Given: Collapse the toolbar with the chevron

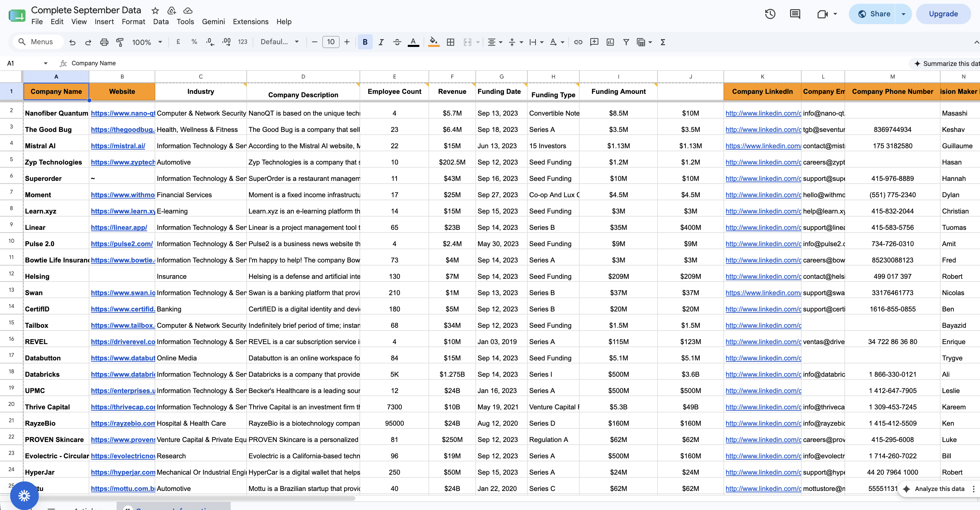Looking at the screenshot, I should [x=976, y=42].
